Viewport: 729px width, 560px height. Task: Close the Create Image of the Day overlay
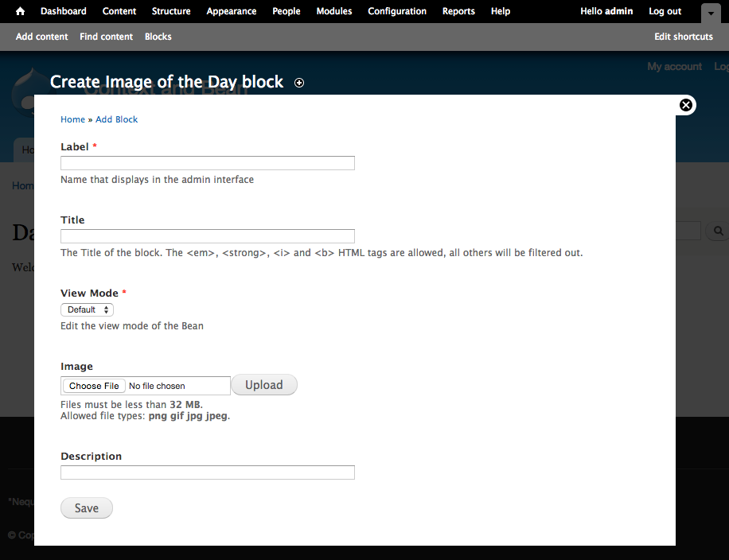coord(685,104)
